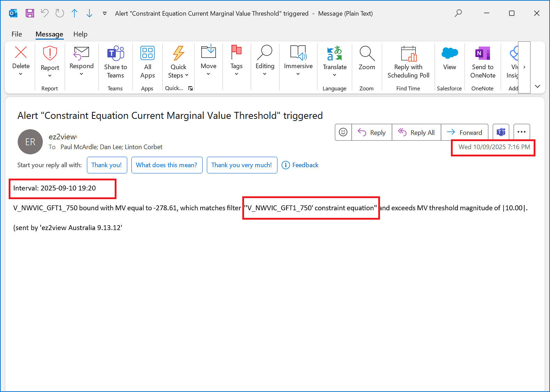This screenshot has width=550, height=392.
Task: Collapse the ribbon with bottom-right chevron
Action: 537,86
